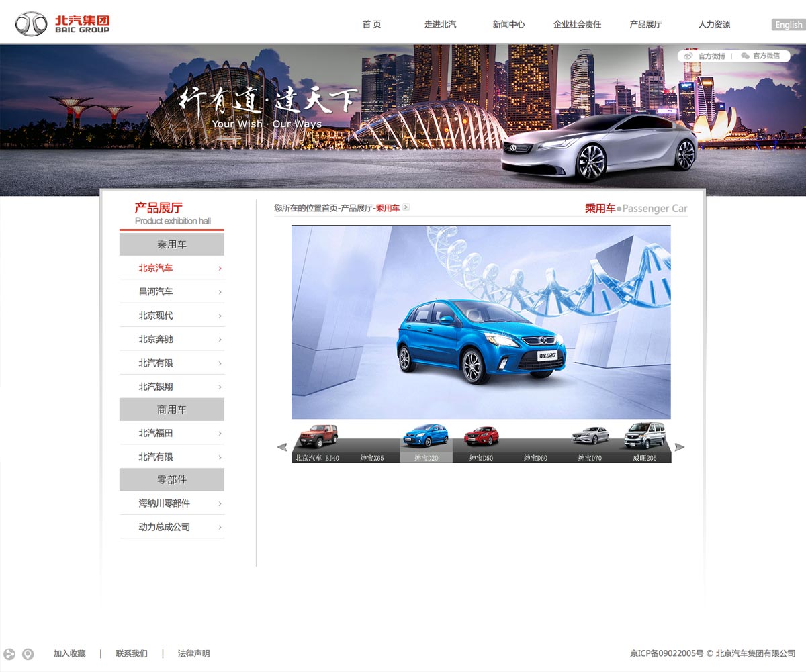Open 企业社会责任 navigation item
The height and width of the screenshot is (672, 806).
click(577, 24)
